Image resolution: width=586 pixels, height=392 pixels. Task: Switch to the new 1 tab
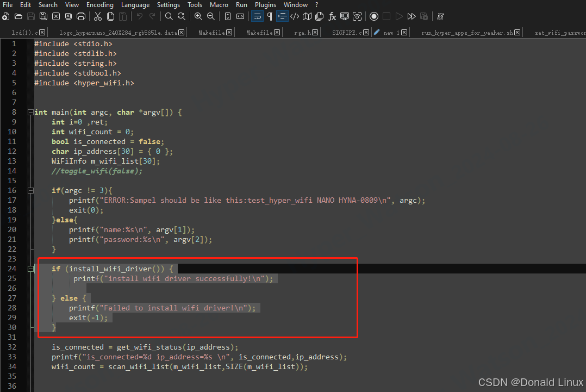[x=391, y=33]
